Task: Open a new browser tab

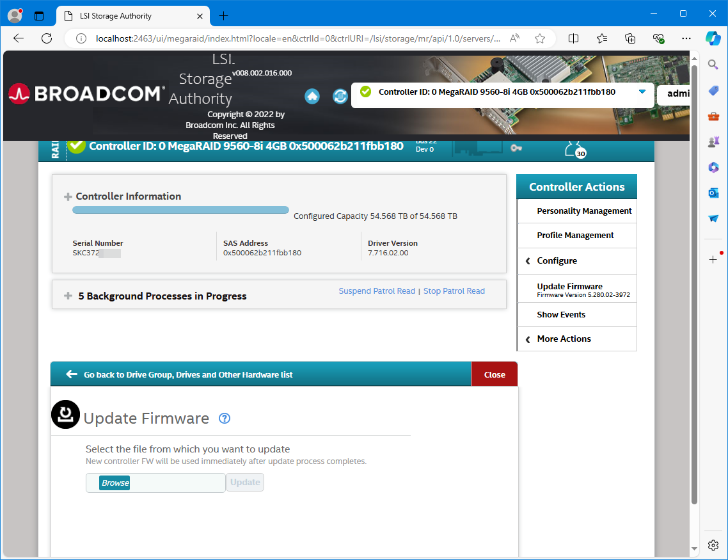Action: (x=223, y=16)
